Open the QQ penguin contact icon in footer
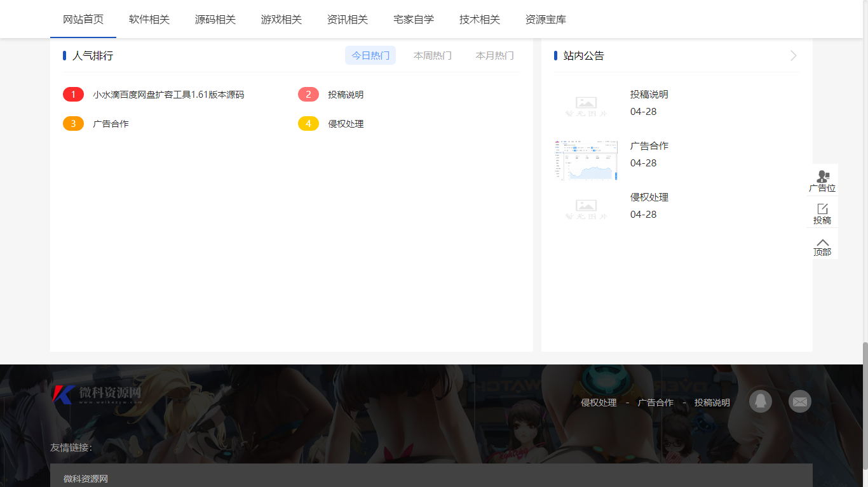This screenshot has height=487, width=868. (760, 401)
